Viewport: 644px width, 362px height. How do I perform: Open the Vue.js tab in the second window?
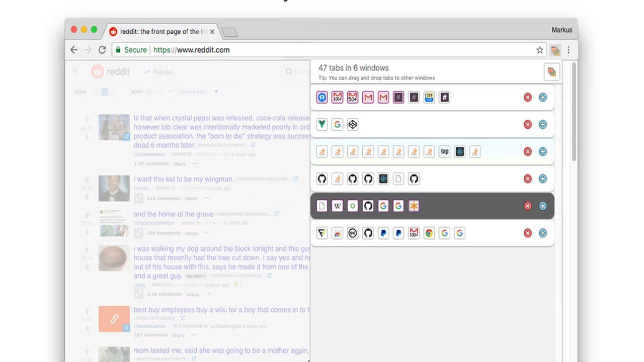[x=322, y=124]
